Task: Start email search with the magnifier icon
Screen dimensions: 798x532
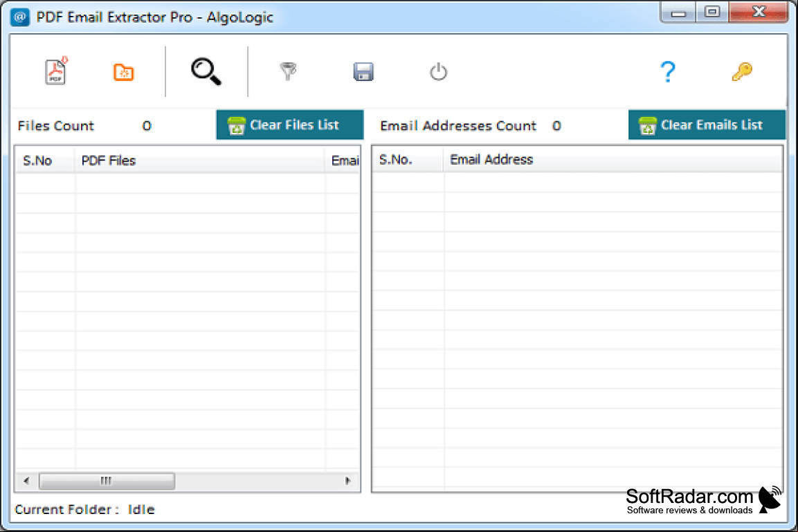Action: tap(206, 71)
